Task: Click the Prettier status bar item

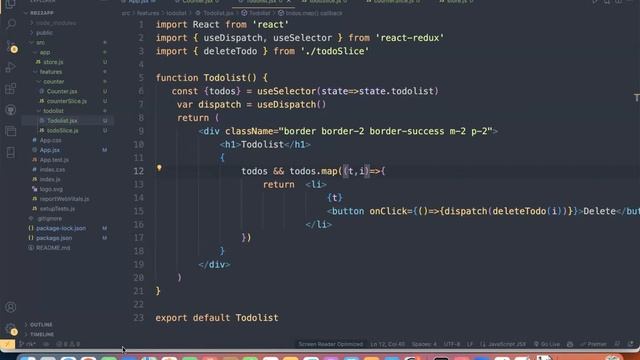Action: tap(593, 344)
